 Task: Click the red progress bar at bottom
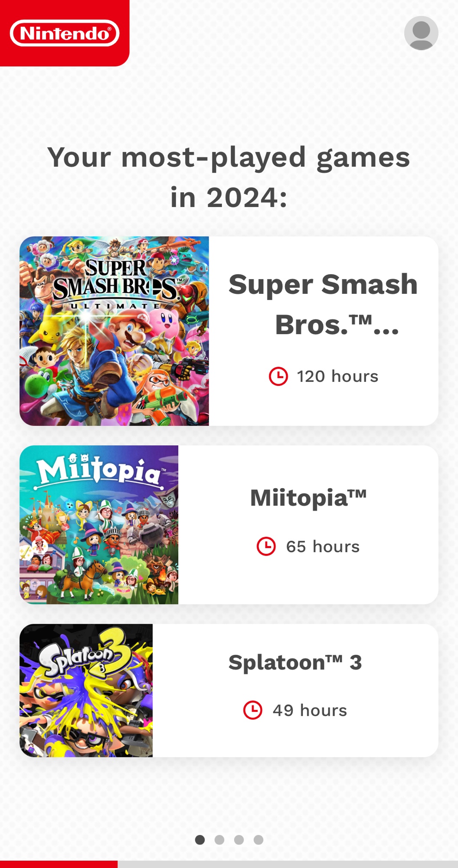[x=59, y=864]
